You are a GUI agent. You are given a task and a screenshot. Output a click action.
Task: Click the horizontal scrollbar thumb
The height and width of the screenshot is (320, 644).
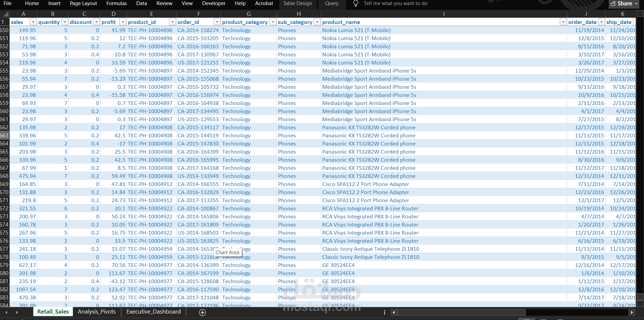[461, 313]
